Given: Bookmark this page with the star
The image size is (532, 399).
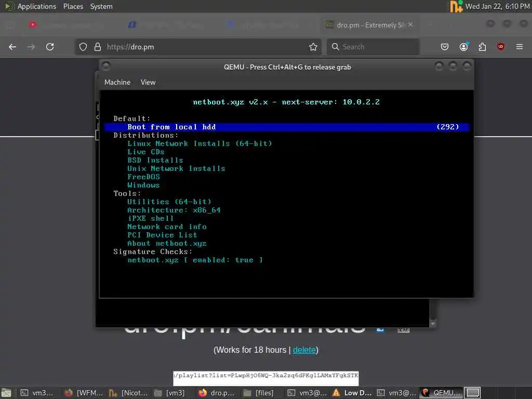Looking at the screenshot, I should click(x=313, y=47).
